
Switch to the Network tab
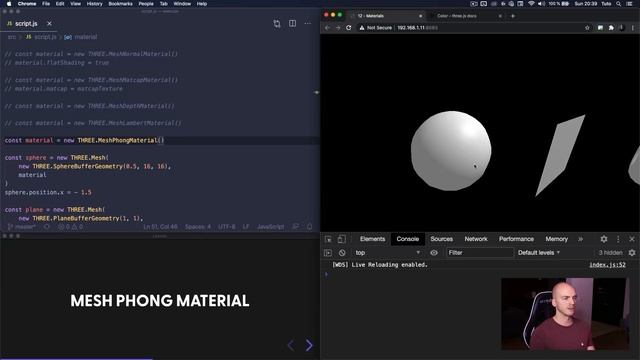pyautogui.click(x=476, y=239)
